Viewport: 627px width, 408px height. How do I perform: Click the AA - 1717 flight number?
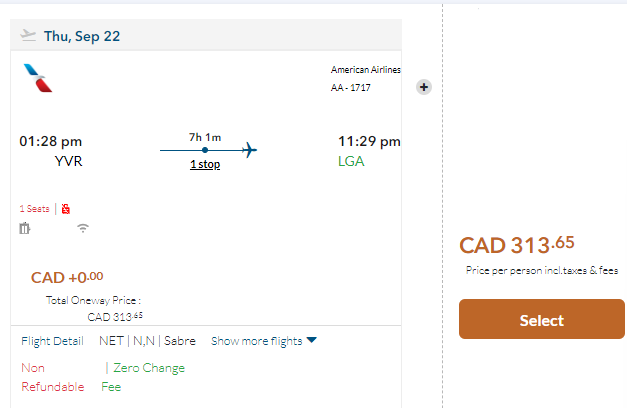pos(351,87)
